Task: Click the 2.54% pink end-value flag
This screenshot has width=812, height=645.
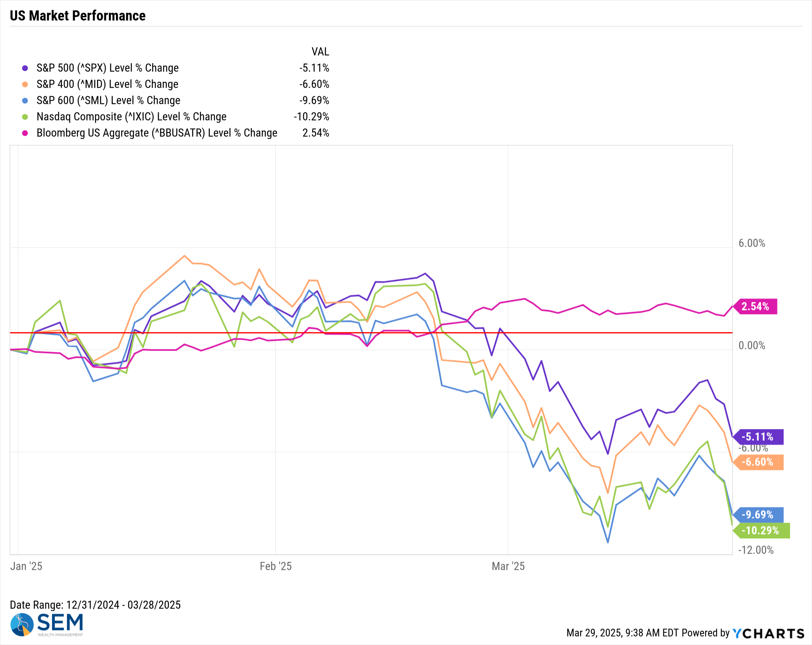Action: tap(755, 306)
